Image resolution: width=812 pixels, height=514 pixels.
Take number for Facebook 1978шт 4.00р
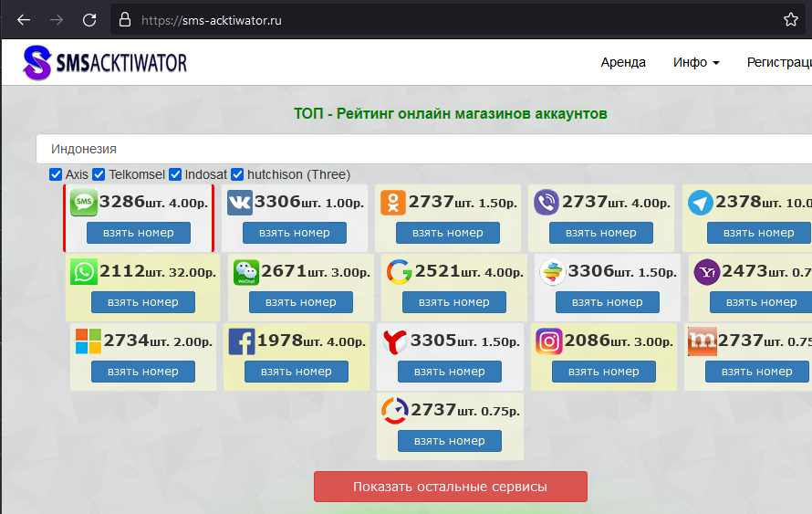click(x=297, y=372)
